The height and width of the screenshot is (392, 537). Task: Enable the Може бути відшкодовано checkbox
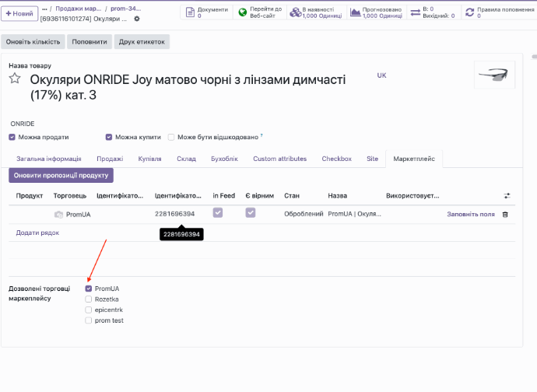pos(171,137)
